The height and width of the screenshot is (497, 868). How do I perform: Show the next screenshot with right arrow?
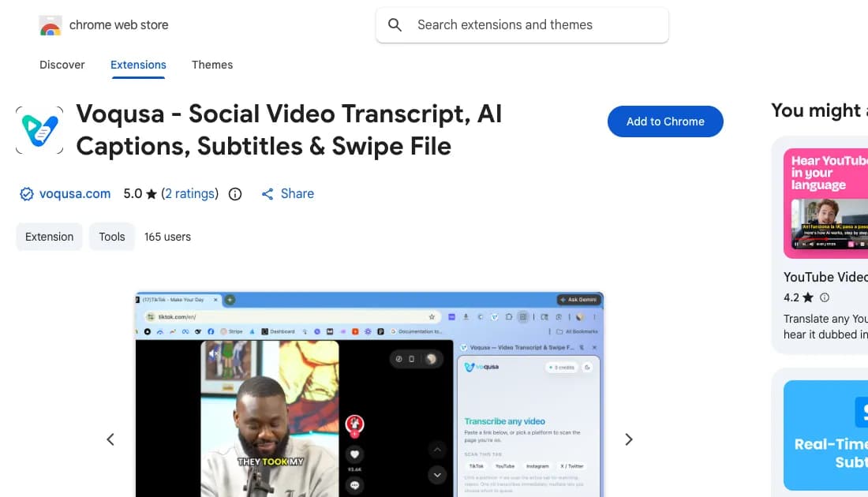coord(629,439)
